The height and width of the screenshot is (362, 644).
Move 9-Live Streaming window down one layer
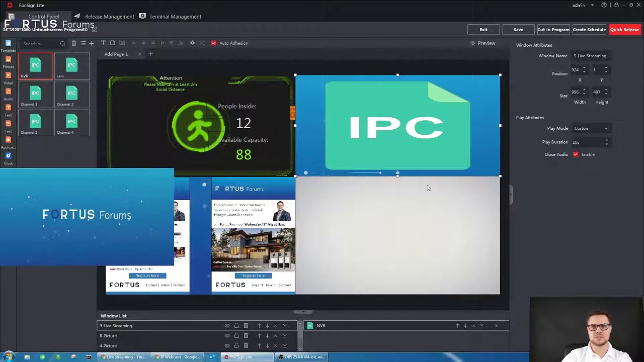click(x=267, y=326)
